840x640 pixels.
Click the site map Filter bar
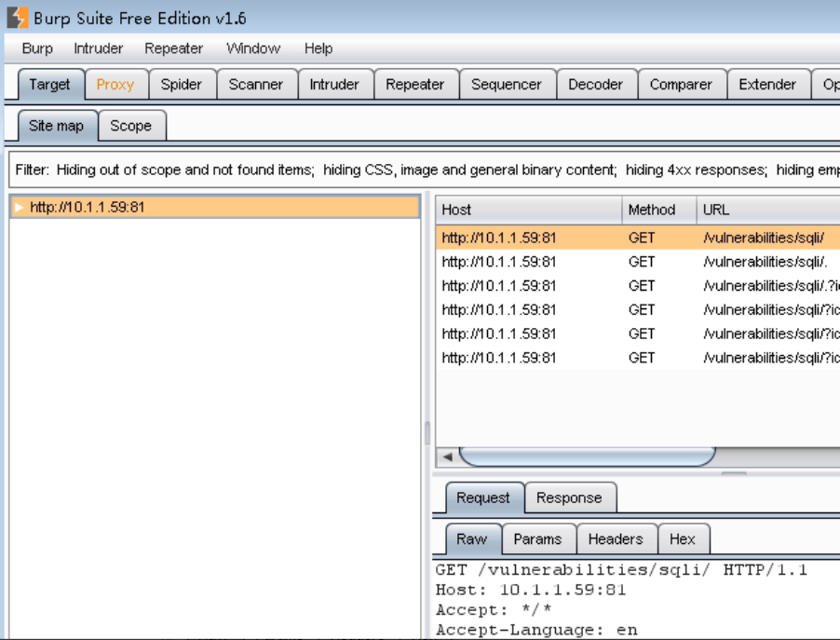[x=425, y=170]
